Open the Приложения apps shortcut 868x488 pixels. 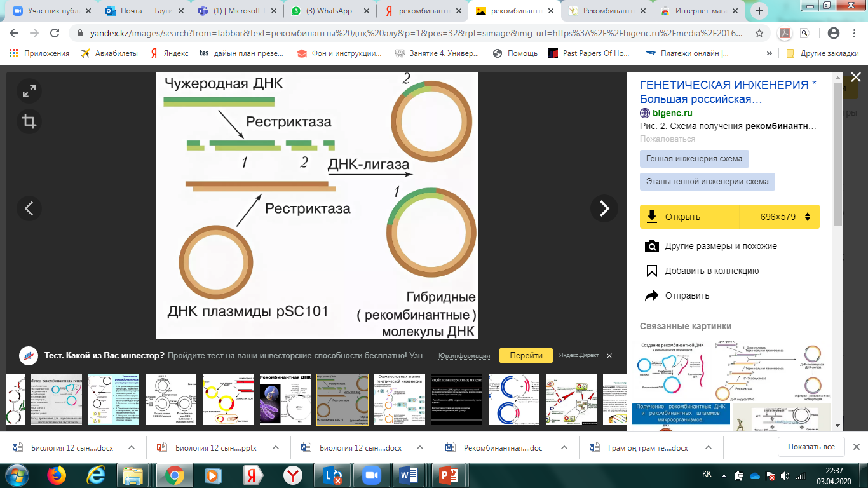(40, 53)
